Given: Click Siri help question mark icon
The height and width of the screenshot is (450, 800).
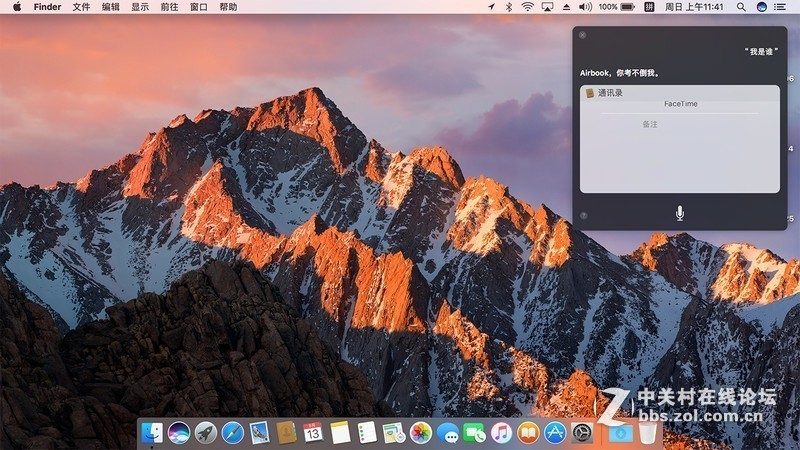Looking at the screenshot, I should [x=584, y=216].
